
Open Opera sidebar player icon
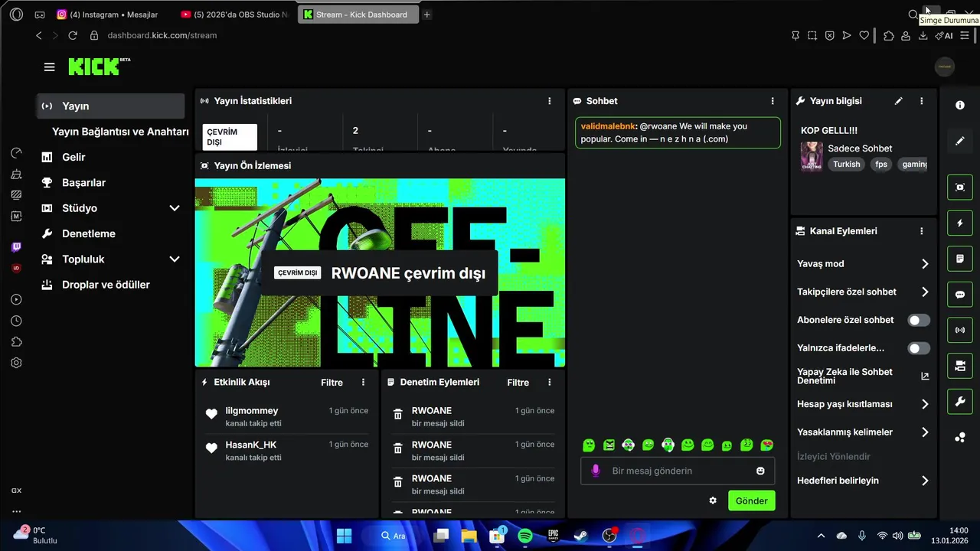pyautogui.click(x=16, y=299)
